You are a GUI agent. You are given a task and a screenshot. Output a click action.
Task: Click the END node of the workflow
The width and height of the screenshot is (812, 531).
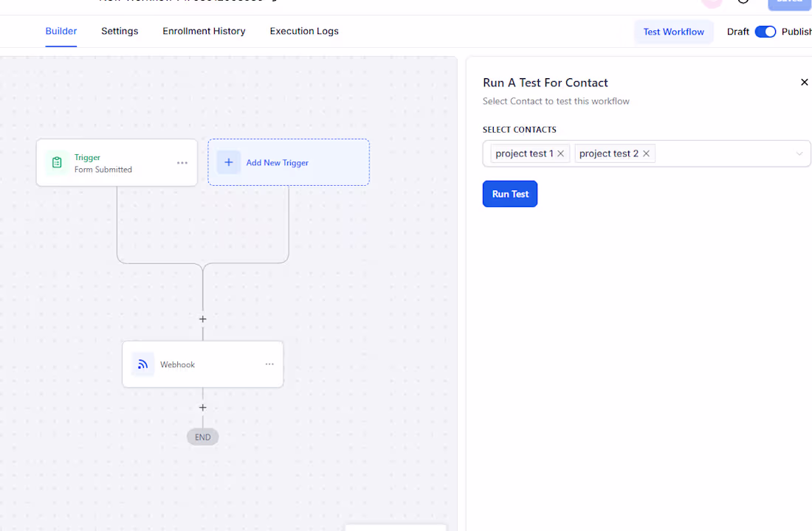click(202, 437)
